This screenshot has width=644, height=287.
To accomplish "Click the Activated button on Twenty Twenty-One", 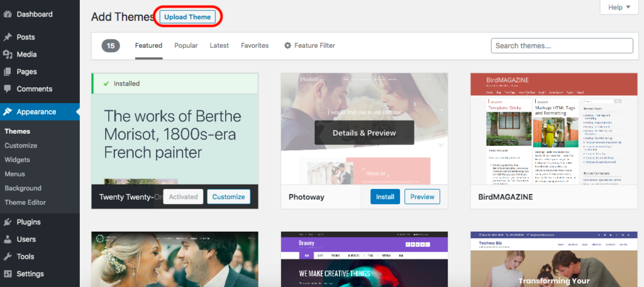I will 183,197.
